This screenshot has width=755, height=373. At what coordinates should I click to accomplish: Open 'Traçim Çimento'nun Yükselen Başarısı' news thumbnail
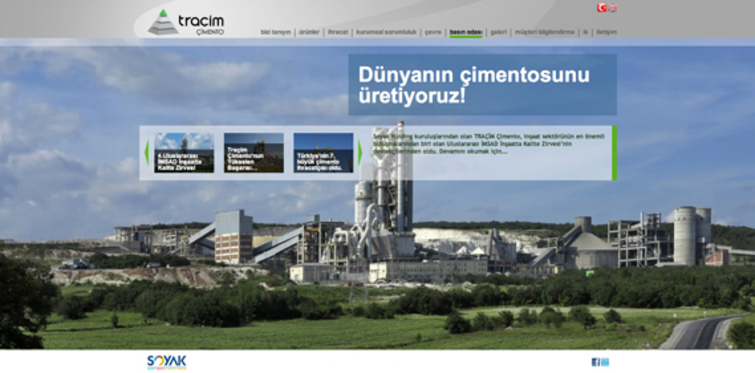point(254,153)
